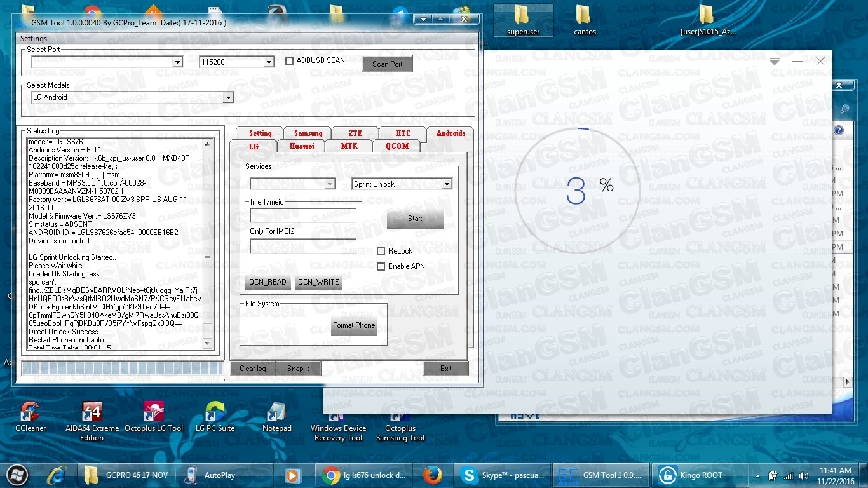Launch Internet Explorer from the taskbar
Image resolution: width=868 pixels, height=488 pixels.
57,475
